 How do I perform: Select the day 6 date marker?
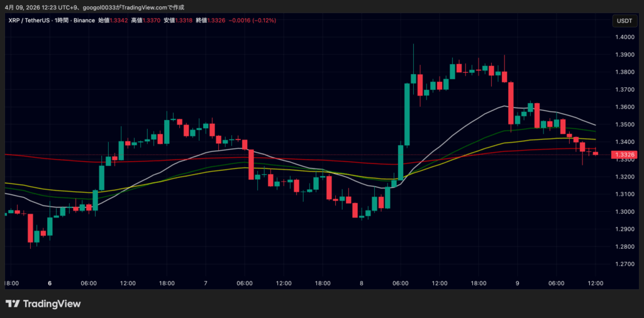tap(50, 283)
